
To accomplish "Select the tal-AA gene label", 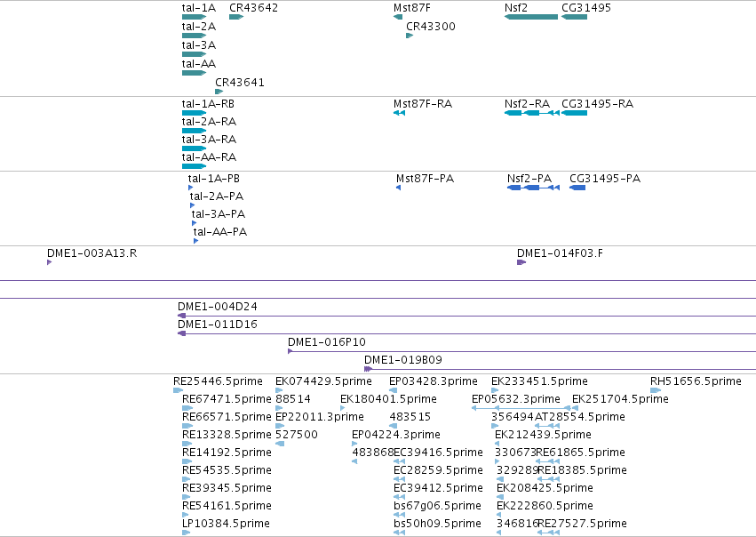I will point(199,64).
